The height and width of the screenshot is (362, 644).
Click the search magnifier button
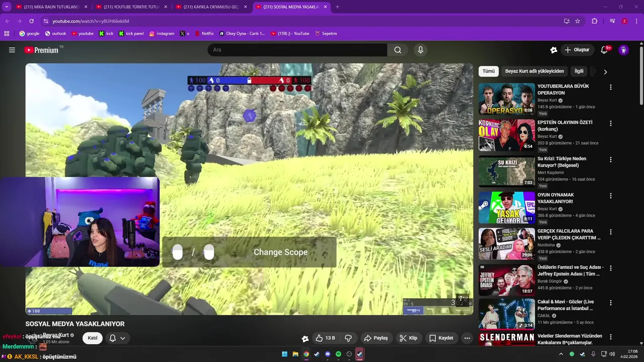tap(397, 50)
